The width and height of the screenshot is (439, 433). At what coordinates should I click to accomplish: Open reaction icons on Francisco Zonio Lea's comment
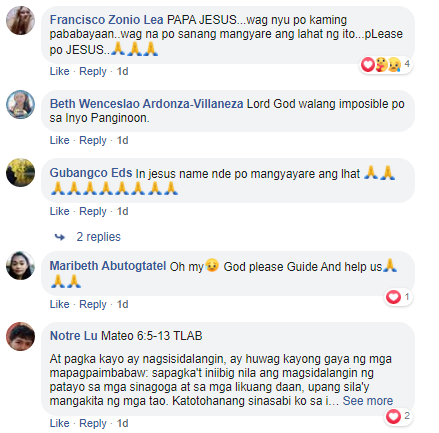point(386,64)
